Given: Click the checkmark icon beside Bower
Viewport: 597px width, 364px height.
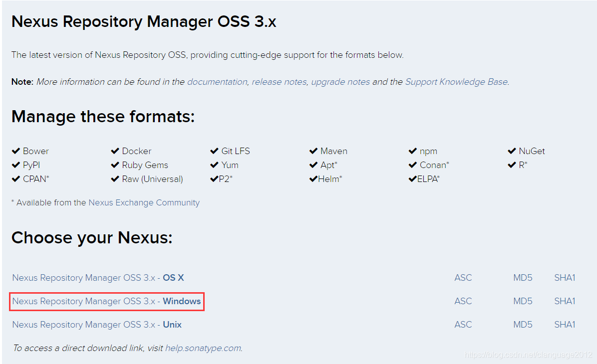Looking at the screenshot, I should 14,151.
